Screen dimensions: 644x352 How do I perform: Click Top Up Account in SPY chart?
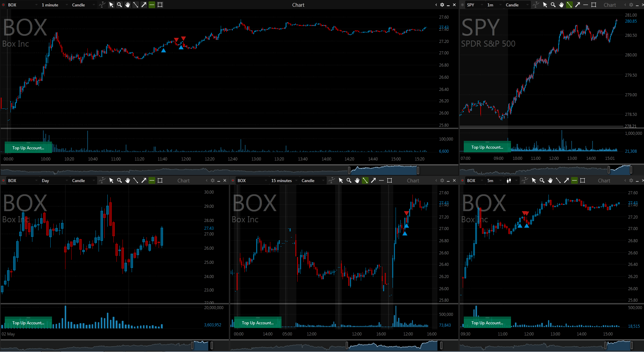[487, 147]
